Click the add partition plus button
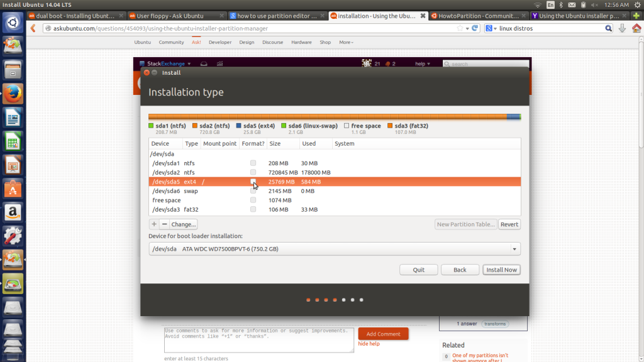The image size is (644, 362). pos(154,224)
